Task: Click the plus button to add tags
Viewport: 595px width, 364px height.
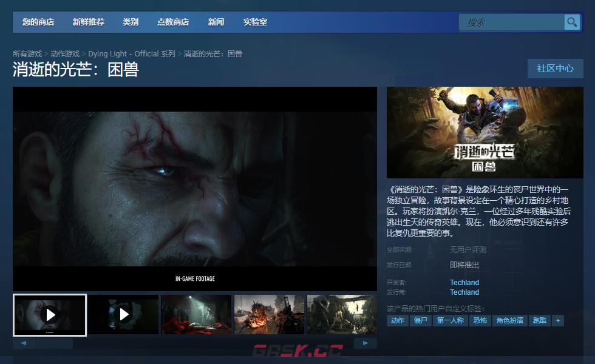Action: pyautogui.click(x=558, y=320)
